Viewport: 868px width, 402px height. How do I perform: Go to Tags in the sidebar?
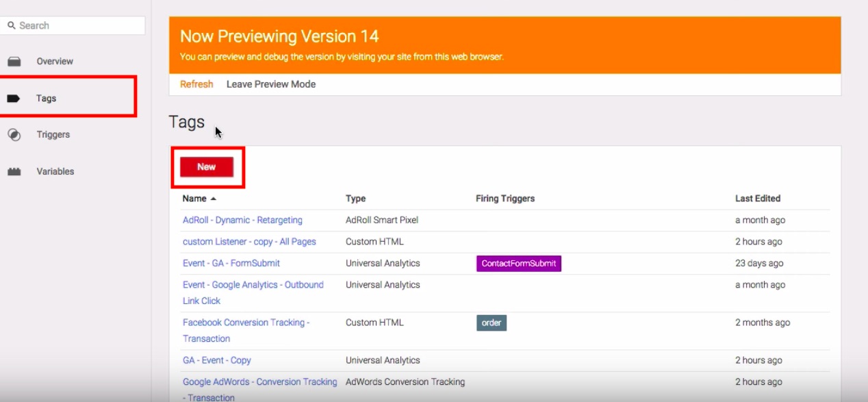tap(46, 99)
